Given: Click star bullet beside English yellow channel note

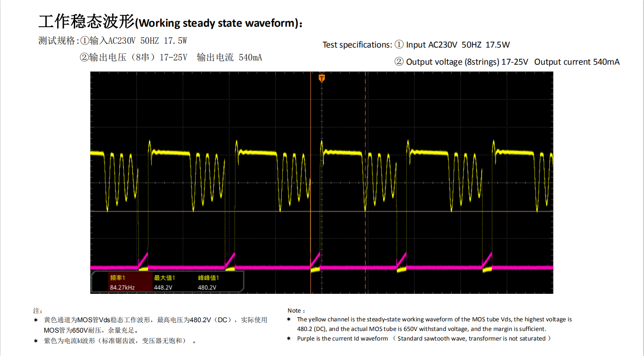Looking at the screenshot, I should (x=289, y=319).
